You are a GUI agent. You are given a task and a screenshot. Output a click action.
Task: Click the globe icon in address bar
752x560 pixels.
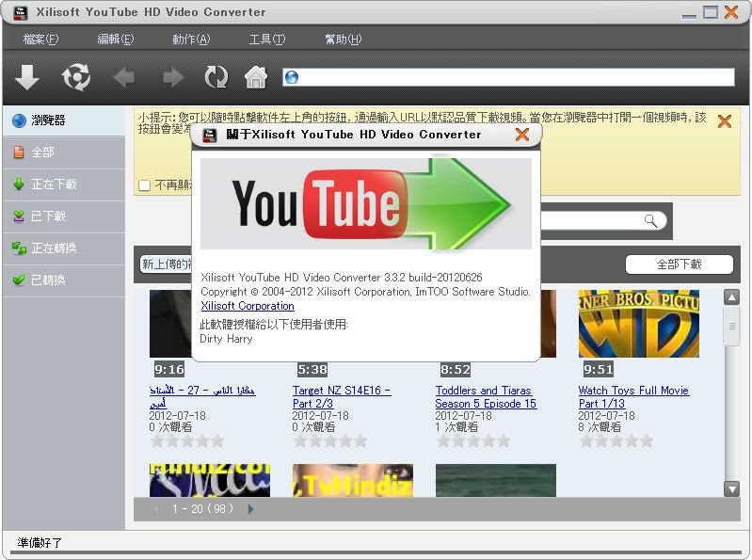pyautogui.click(x=291, y=77)
